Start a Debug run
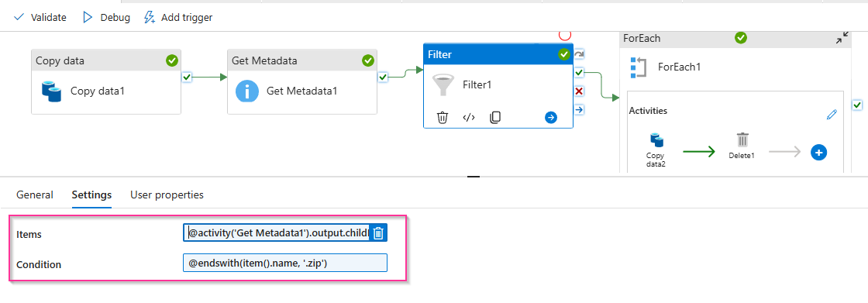The image size is (868, 303). click(106, 17)
